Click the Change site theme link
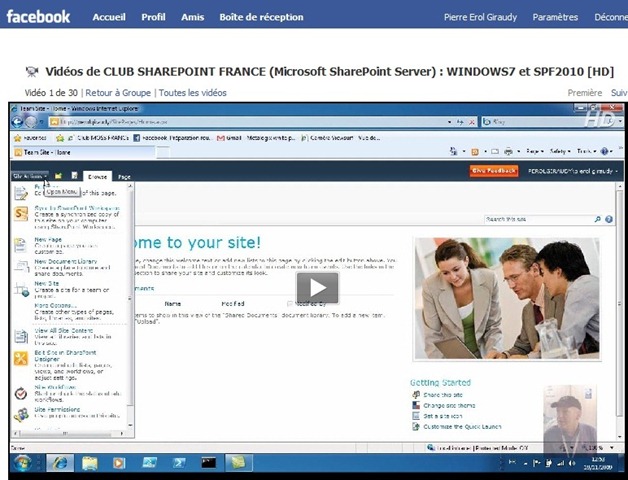The width and height of the screenshot is (628, 480). point(449,405)
